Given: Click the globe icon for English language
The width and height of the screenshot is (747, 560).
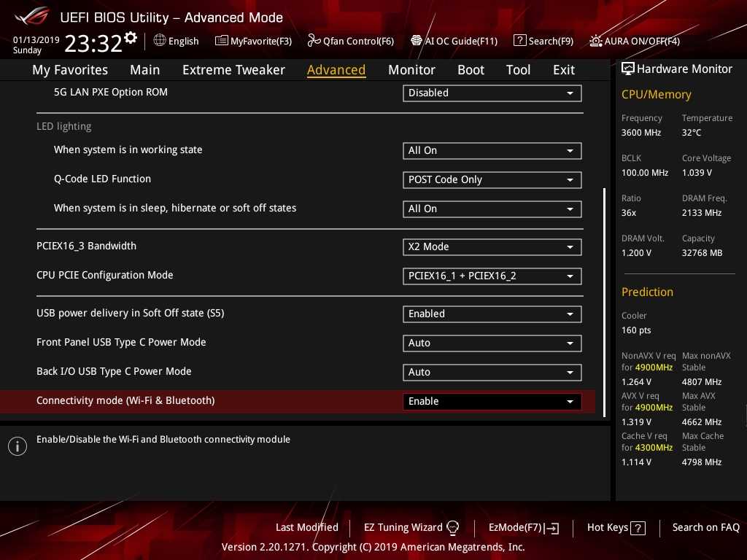Looking at the screenshot, I should tap(160, 41).
